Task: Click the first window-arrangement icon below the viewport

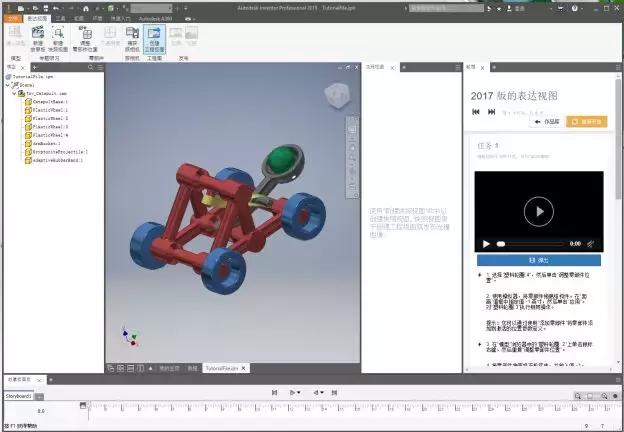Action: click(x=111, y=368)
